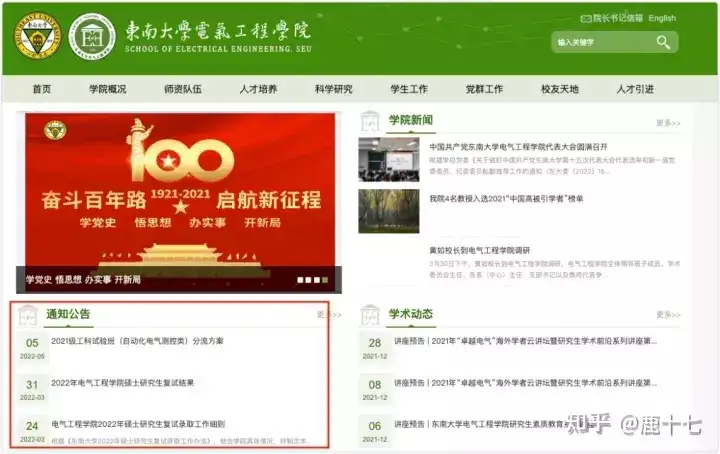The image size is (720, 454).
Task: Click the building icon beside 学院新闻
Action: (x=370, y=122)
